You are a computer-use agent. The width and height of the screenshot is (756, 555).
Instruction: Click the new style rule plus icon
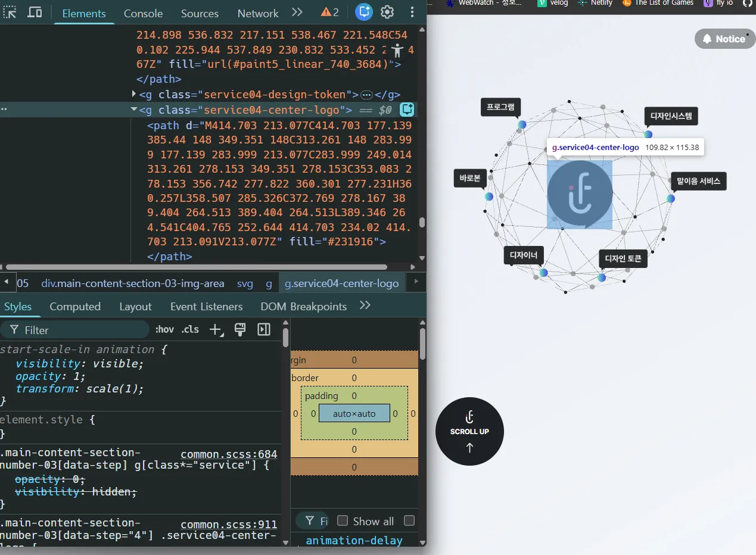click(216, 329)
